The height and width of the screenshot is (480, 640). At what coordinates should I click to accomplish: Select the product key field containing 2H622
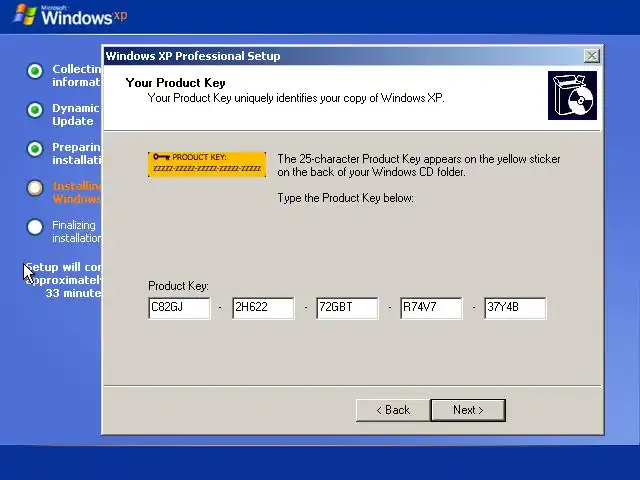coord(263,308)
